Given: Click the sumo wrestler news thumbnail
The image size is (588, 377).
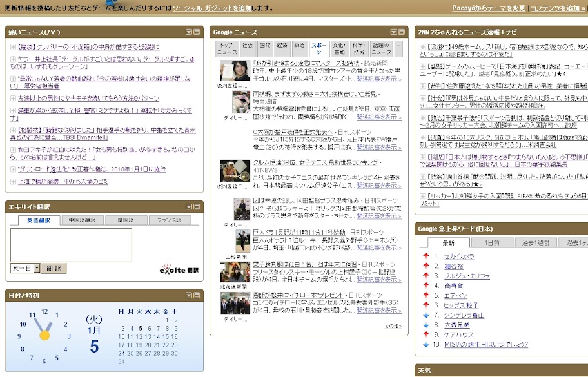Looking at the screenshot, I should pyautogui.click(x=241, y=102).
